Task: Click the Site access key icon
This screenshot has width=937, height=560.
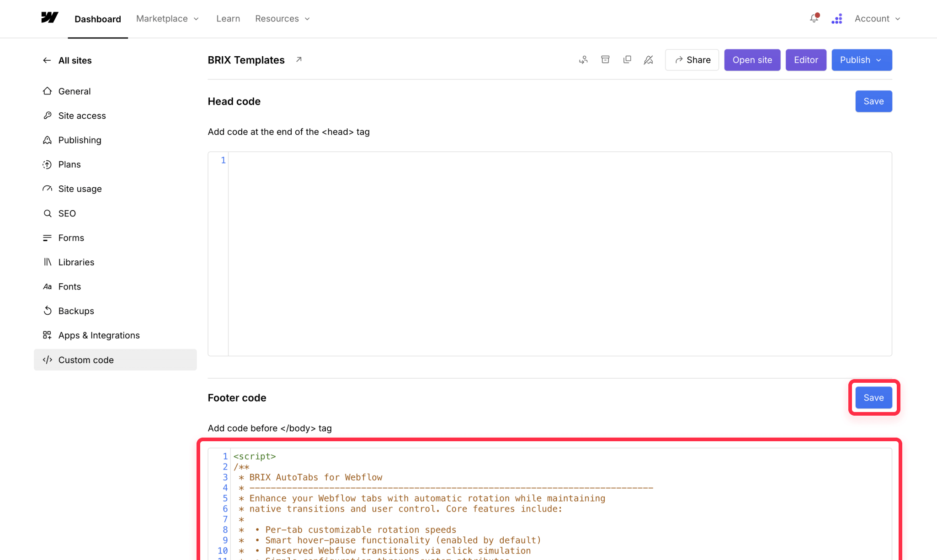Action: tap(47, 116)
